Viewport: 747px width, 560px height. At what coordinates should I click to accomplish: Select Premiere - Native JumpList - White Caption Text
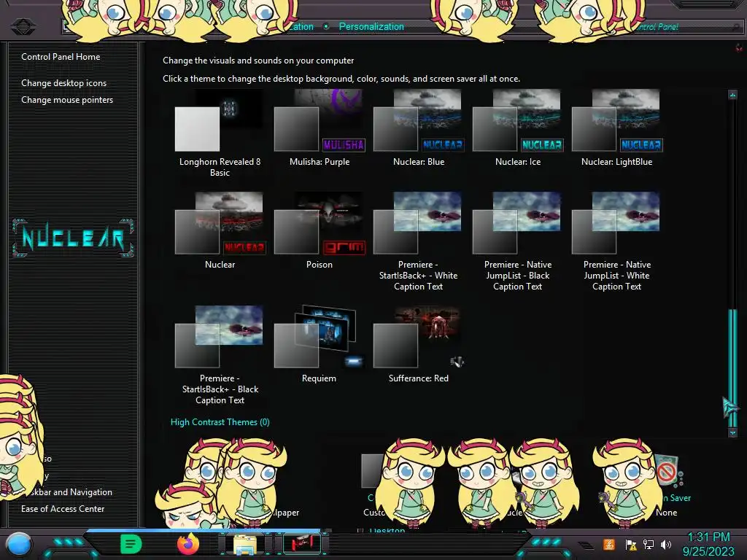pos(617,242)
